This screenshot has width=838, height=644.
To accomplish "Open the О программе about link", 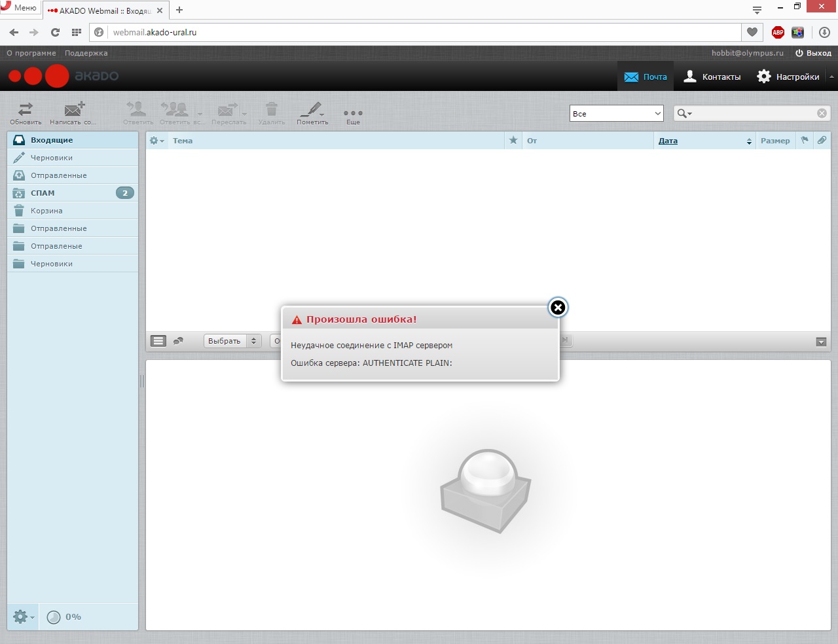I will (x=31, y=53).
